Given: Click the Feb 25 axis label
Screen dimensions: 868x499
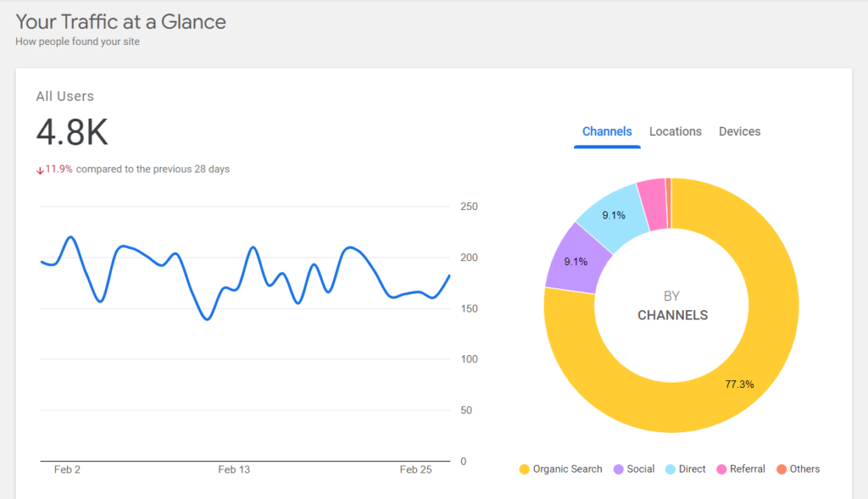Looking at the screenshot, I should tap(415, 469).
